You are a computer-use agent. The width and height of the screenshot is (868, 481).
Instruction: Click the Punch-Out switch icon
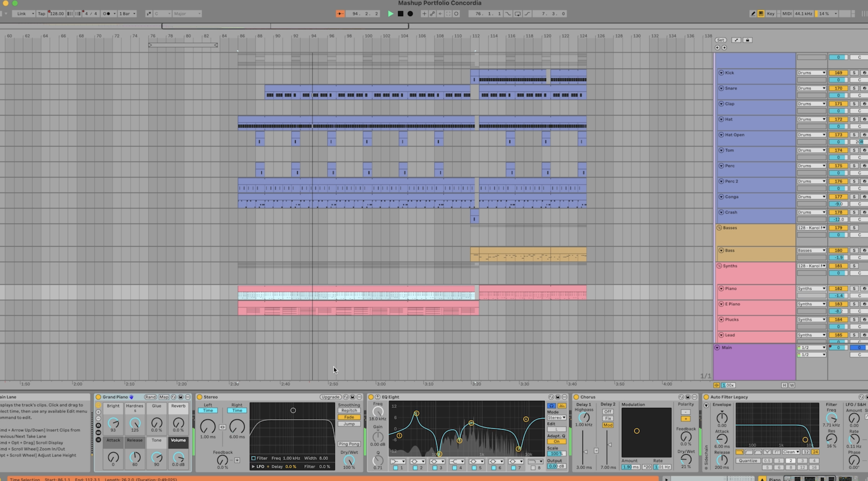[x=527, y=13]
